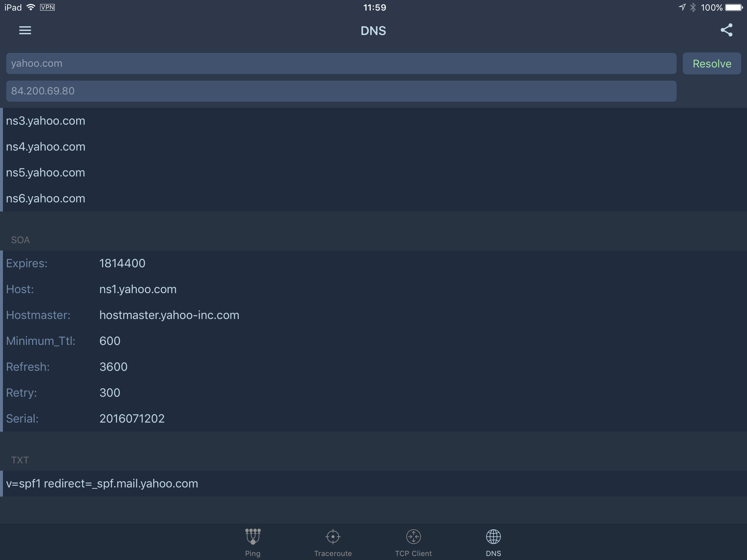The image size is (747, 560).
Task: Switch to the Traceroute tab
Action: point(333,542)
